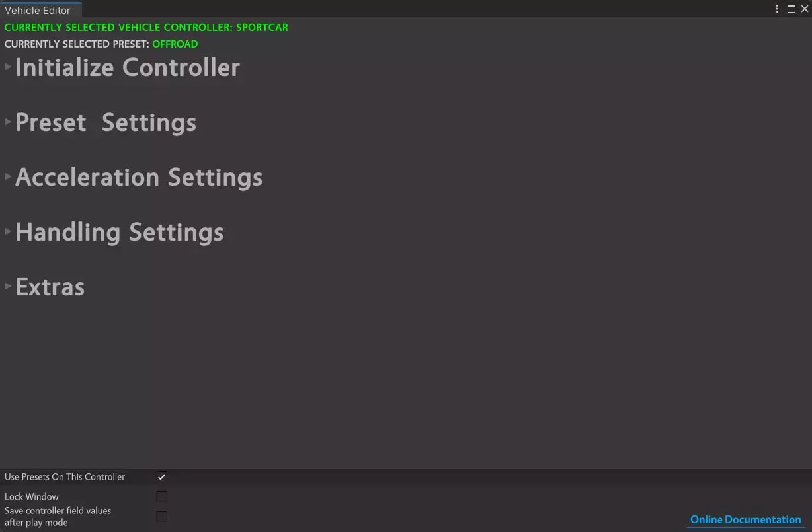Viewport: 812px width, 532px height.
Task: Click the OFFROAD preset label
Action: click(x=175, y=44)
